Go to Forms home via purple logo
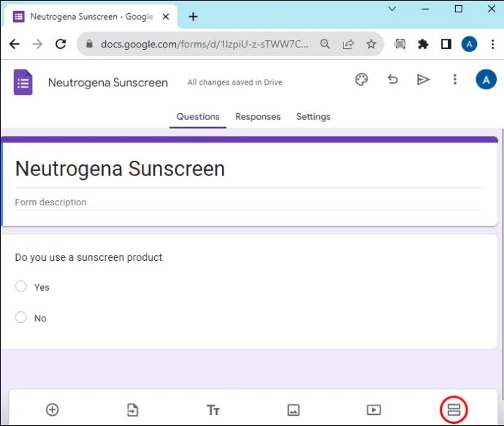The width and height of the screenshot is (504, 426). coord(23,83)
